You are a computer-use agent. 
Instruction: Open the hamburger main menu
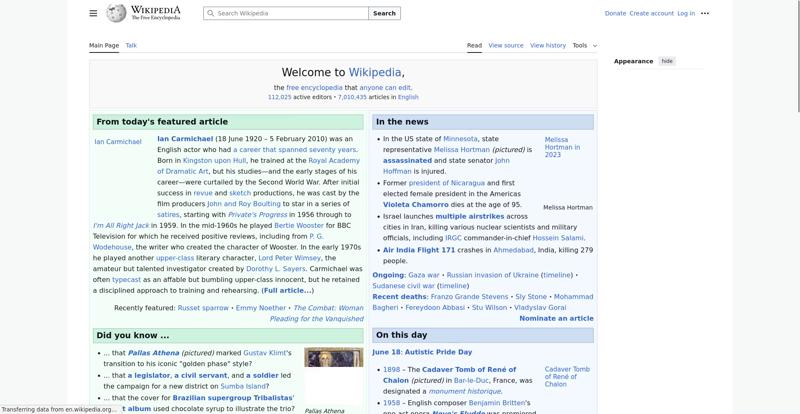[x=93, y=13]
